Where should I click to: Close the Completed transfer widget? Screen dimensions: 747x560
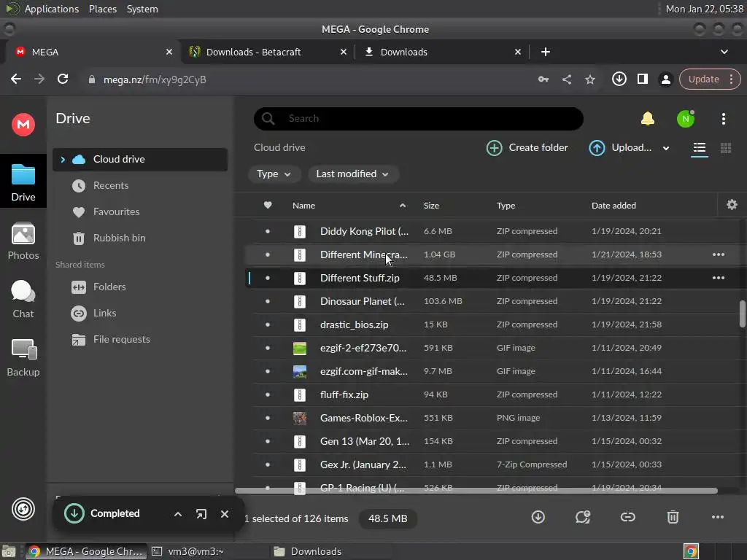[225, 514]
